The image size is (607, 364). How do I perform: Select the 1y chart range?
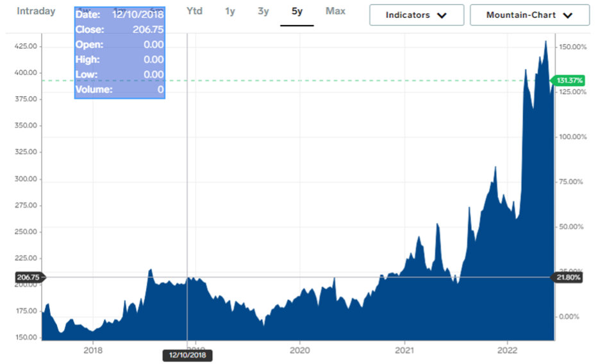point(229,11)
